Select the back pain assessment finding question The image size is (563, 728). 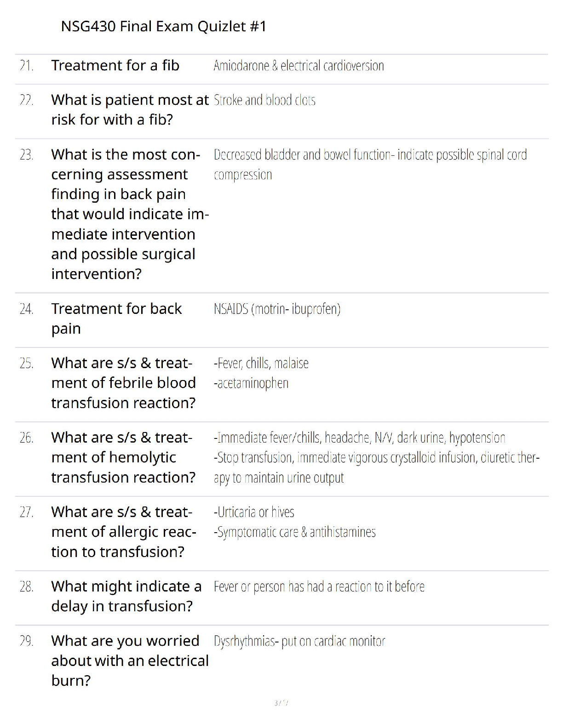pyautogui.click(x=130, y=214)
